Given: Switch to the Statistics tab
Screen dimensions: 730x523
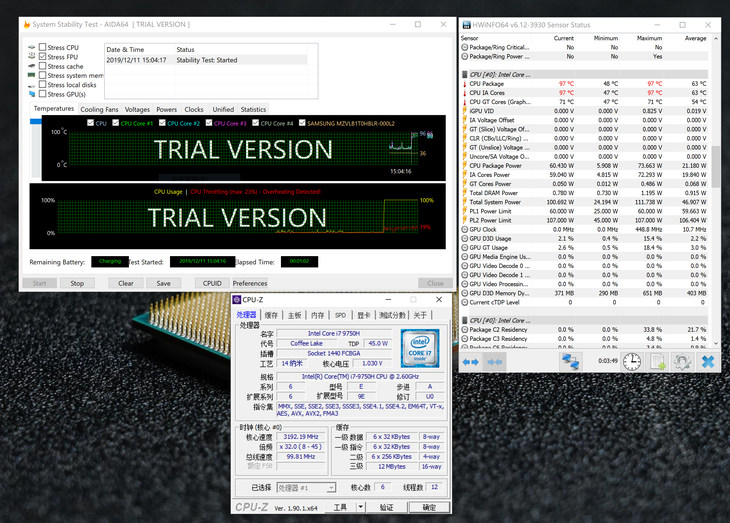Looking at the screenshot, I should (253, 109).
